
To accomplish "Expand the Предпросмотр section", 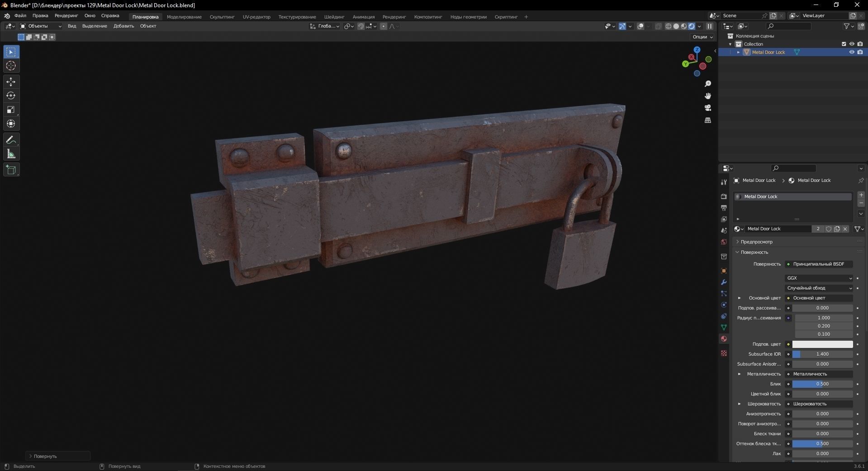I will point(754,242).
